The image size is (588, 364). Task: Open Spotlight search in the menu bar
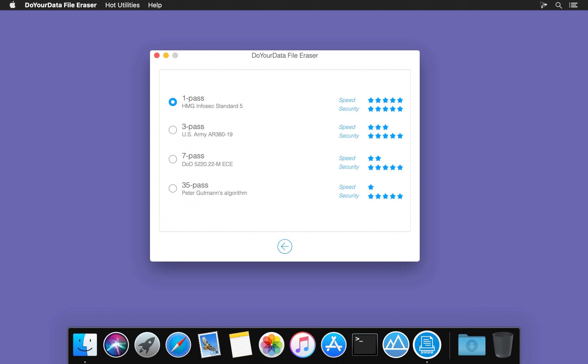coord(559,5)
